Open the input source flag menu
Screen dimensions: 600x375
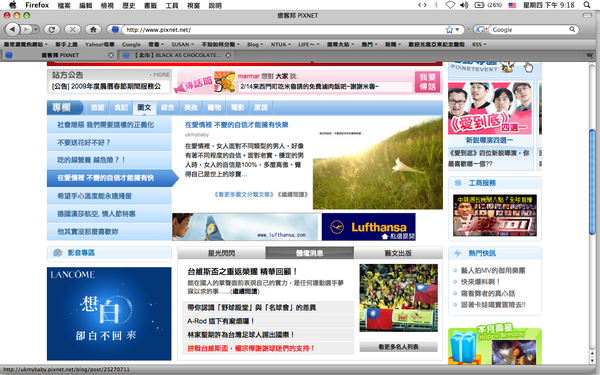[512, 5]
